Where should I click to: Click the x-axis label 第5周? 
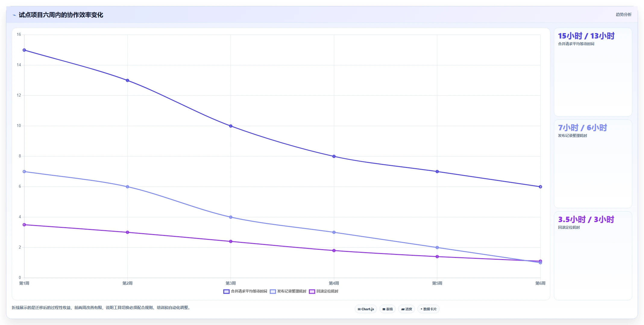pos(437,283)
